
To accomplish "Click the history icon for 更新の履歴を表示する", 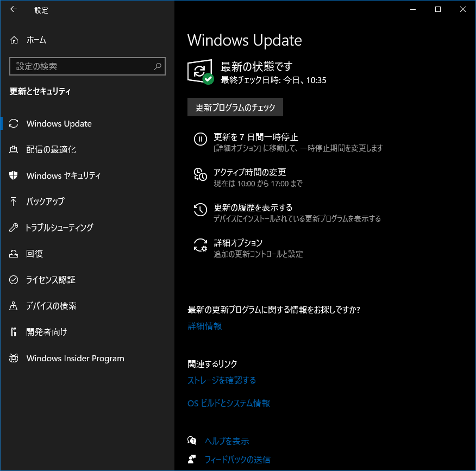I will click(x=200, y=210).
